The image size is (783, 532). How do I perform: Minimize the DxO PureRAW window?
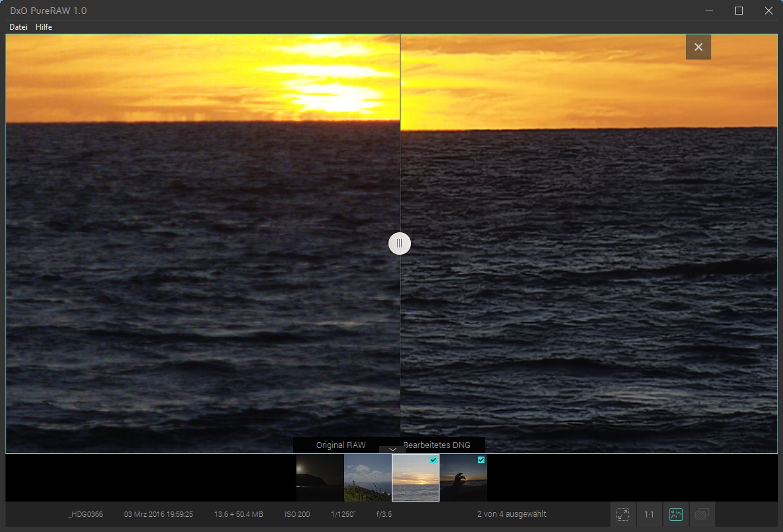coord(709,11)
